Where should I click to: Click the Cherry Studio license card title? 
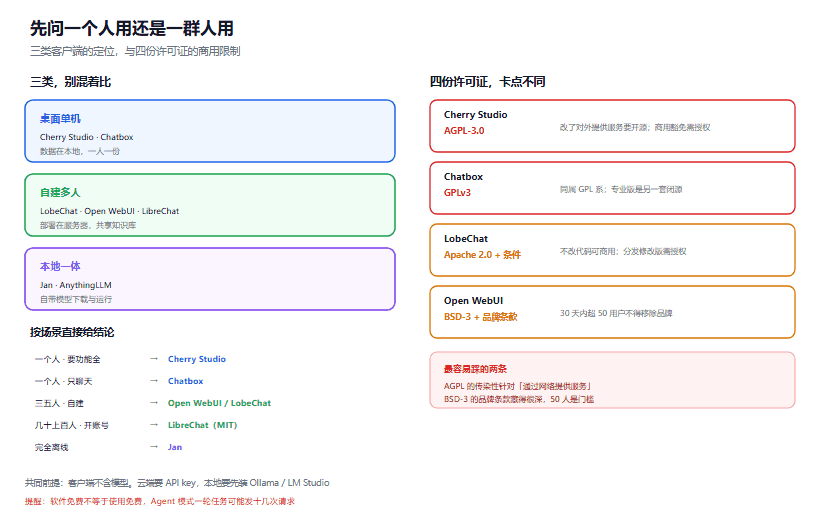pos(475,115)
